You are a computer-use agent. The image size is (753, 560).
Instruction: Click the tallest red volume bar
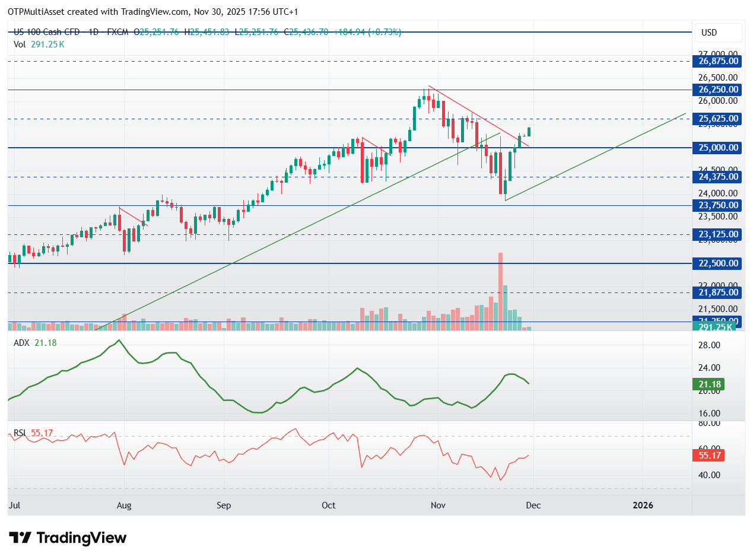(500, 291)
